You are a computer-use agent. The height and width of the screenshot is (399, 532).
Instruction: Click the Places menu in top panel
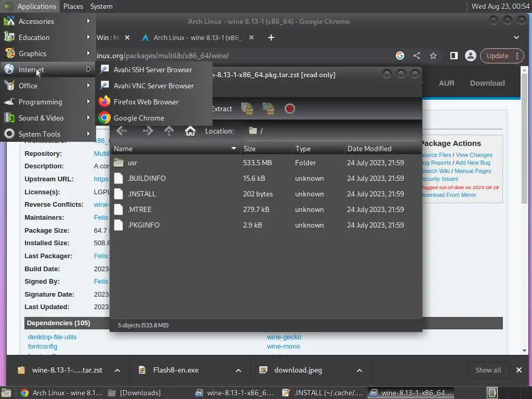click(x=73, y=6)
